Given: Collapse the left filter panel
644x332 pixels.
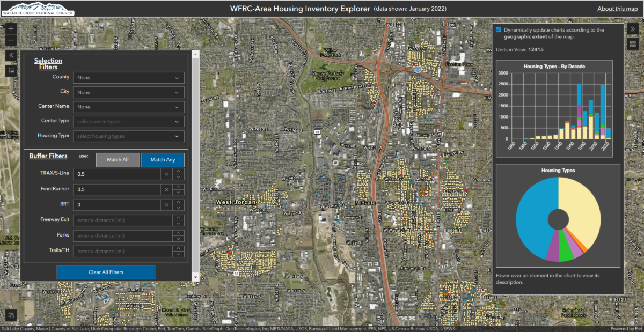Looking at the screenshot, I should coord(12,55).
